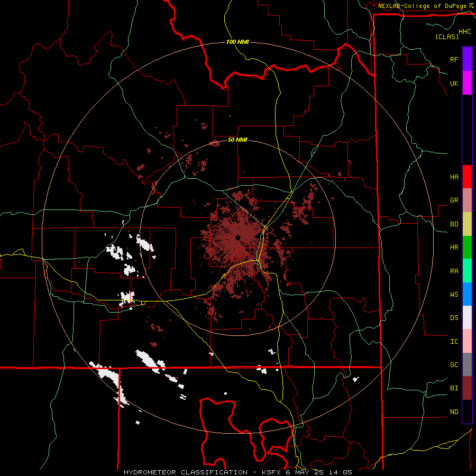Screen dimensions: 476x476
Task: Click the WS blue legend swatch
Action: coord(467,294)
